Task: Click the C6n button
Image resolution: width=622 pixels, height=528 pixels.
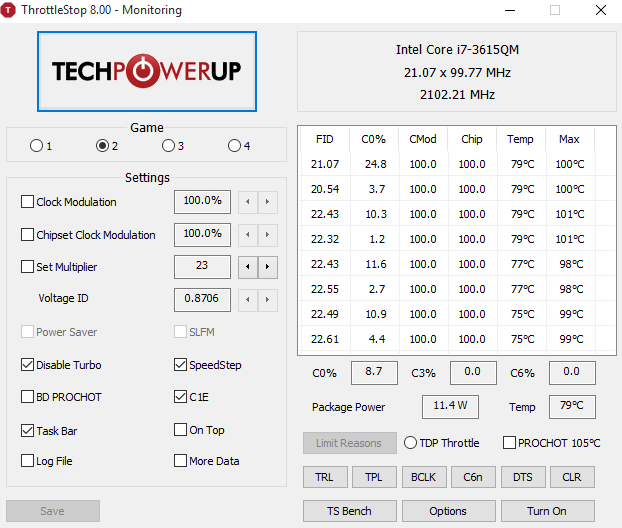Action: coord(473,477)
